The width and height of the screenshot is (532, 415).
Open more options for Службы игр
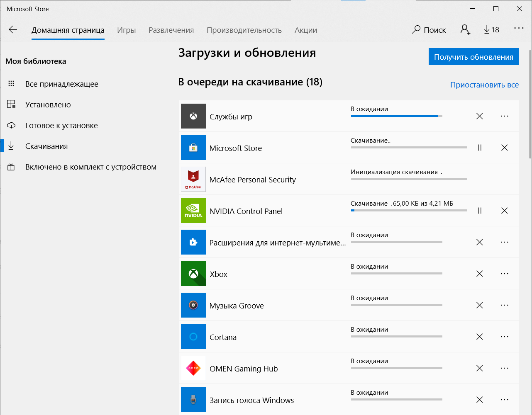tap(505, 116)
